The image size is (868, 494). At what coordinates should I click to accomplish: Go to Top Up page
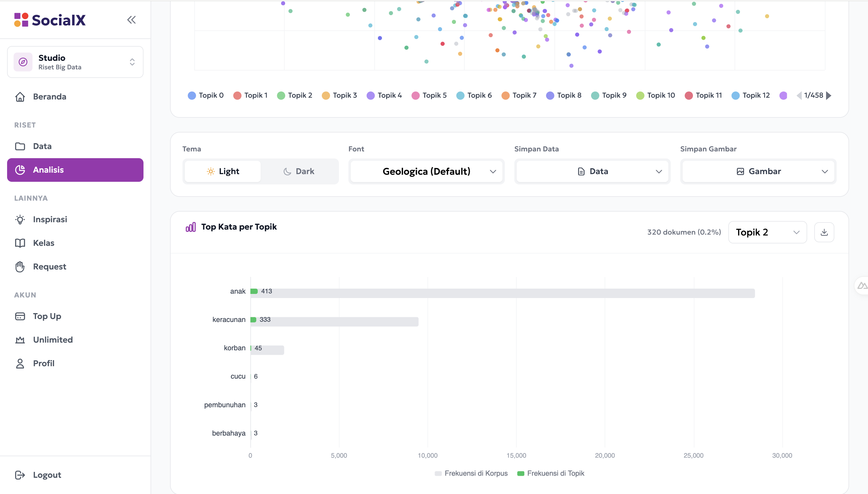tap(75, 316)
